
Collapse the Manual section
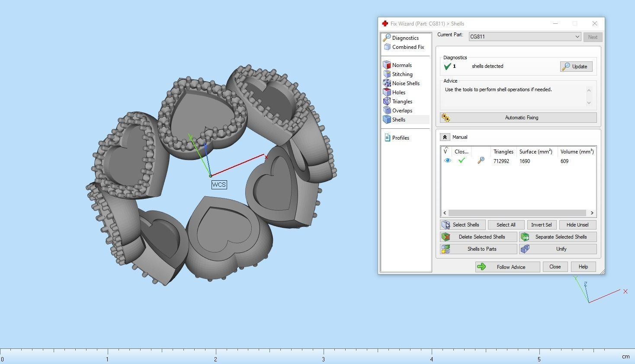445,137
